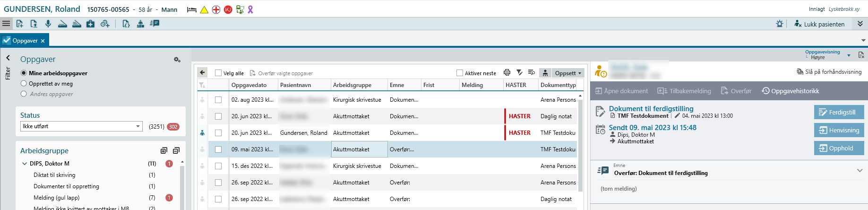Check the 09. mai 2023 row checkbox

(x=218, y=149)
